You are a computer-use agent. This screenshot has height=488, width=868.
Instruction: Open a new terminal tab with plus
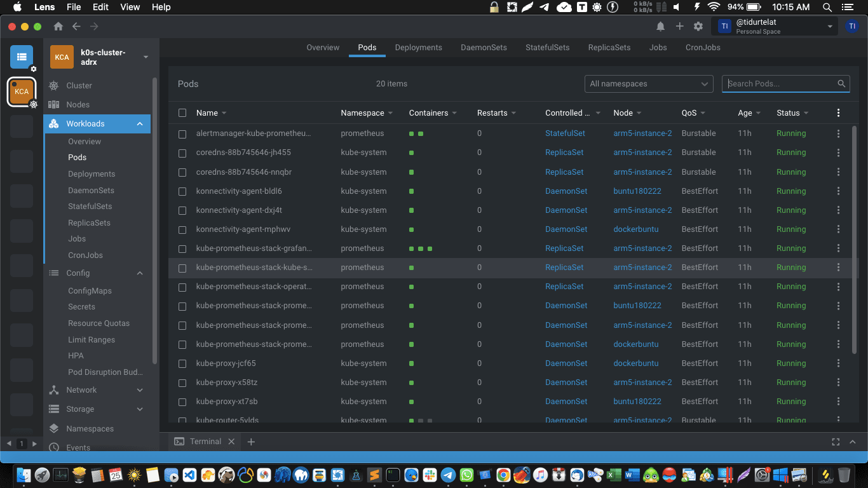(x=251, y=442)
